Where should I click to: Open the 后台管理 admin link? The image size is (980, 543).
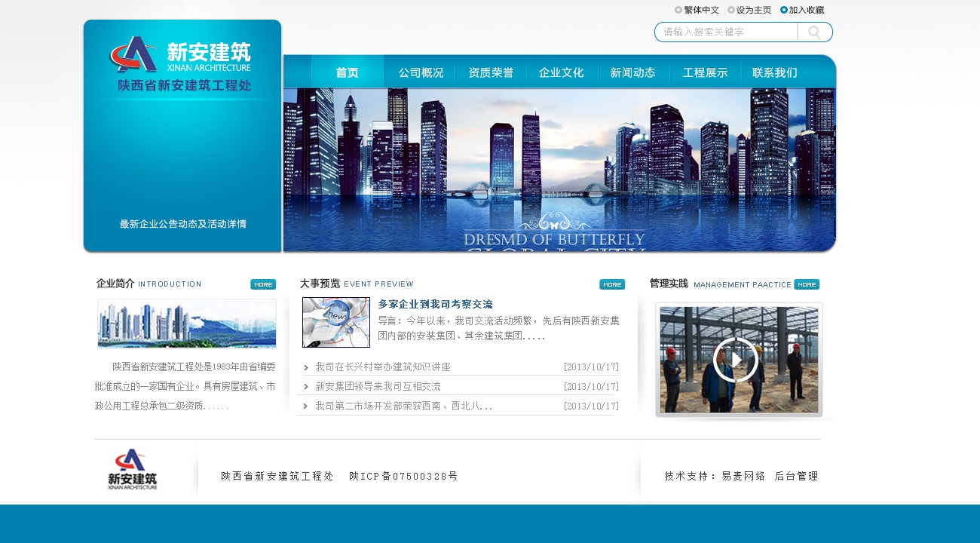[x=797, y=476]
